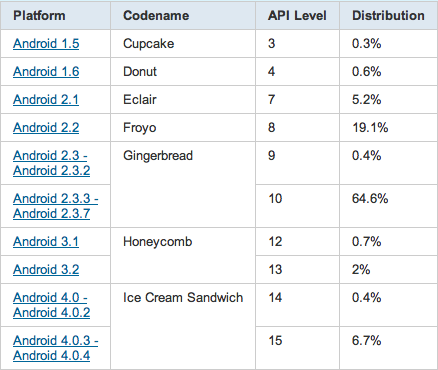Image resolution: width=438 pixels, height=370 pixels.
Task: Visit the Android 3.1 link
Action: click(46, 242)
